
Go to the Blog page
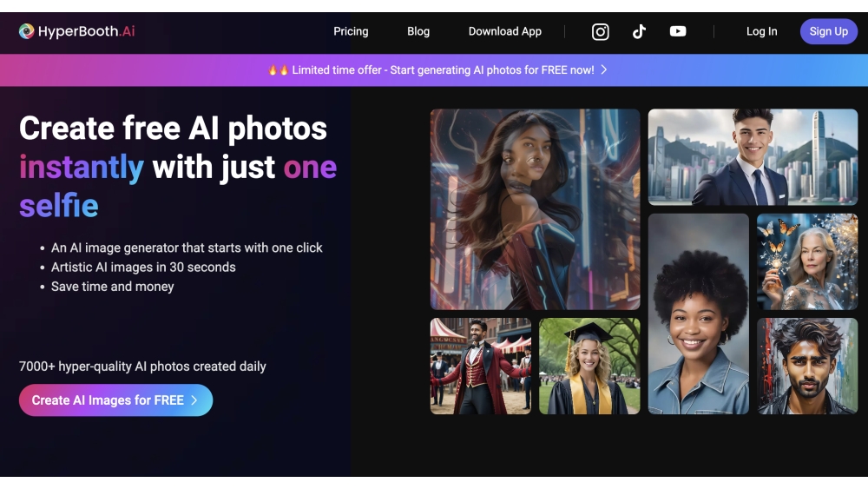click(x=418, y=31)
